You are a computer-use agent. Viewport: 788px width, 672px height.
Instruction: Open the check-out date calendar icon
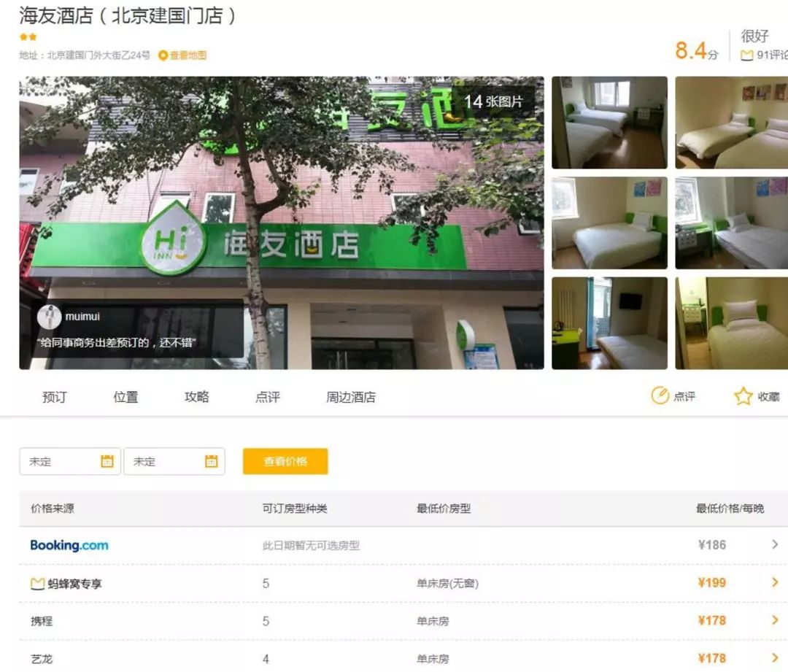pos(211,461)
